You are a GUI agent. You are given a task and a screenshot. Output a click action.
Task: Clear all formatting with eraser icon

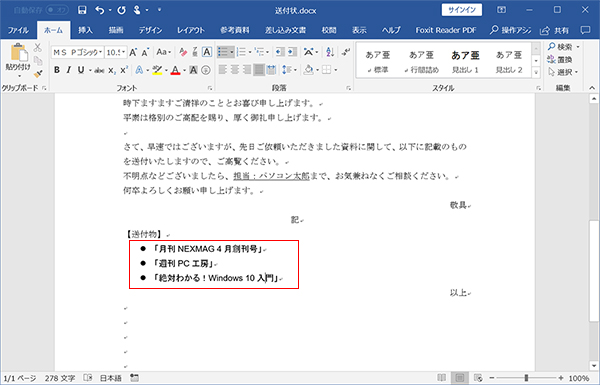(x=183, y=52)
